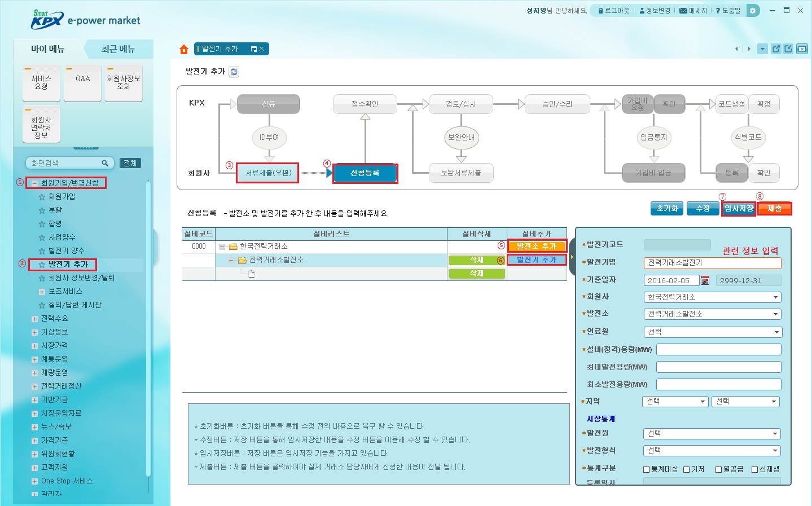Close the 발전기 추가 tab with X
Screen dimensions: 812x506
261,49
